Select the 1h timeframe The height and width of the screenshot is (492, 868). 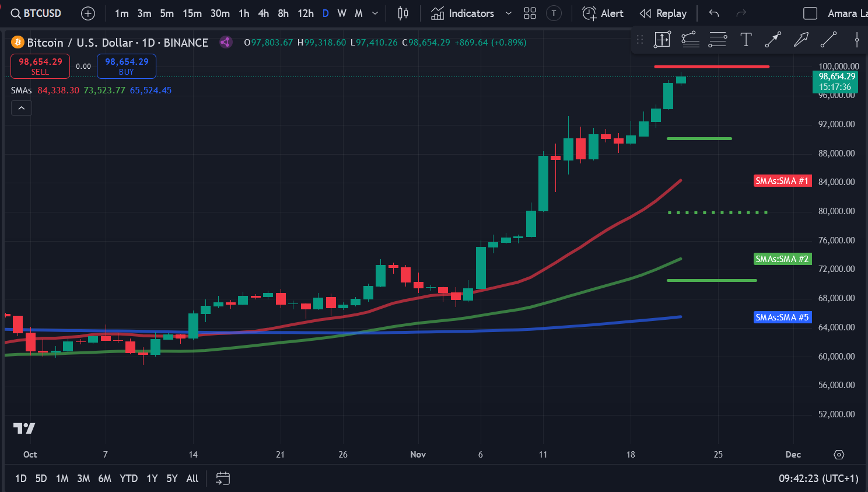click(244, 13)
